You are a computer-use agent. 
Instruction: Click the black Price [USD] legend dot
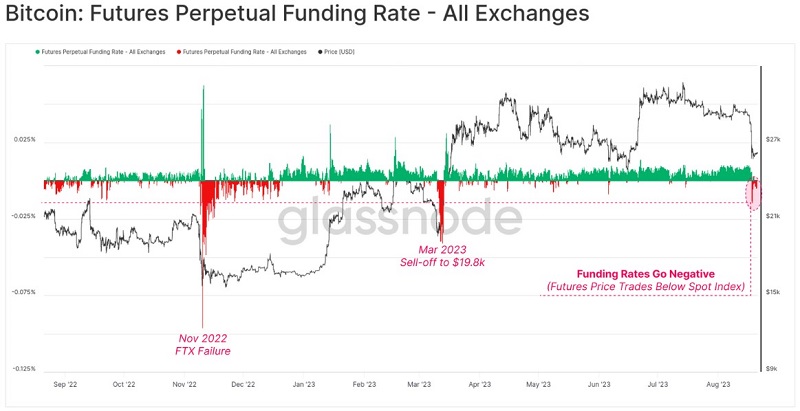point(319,51)
